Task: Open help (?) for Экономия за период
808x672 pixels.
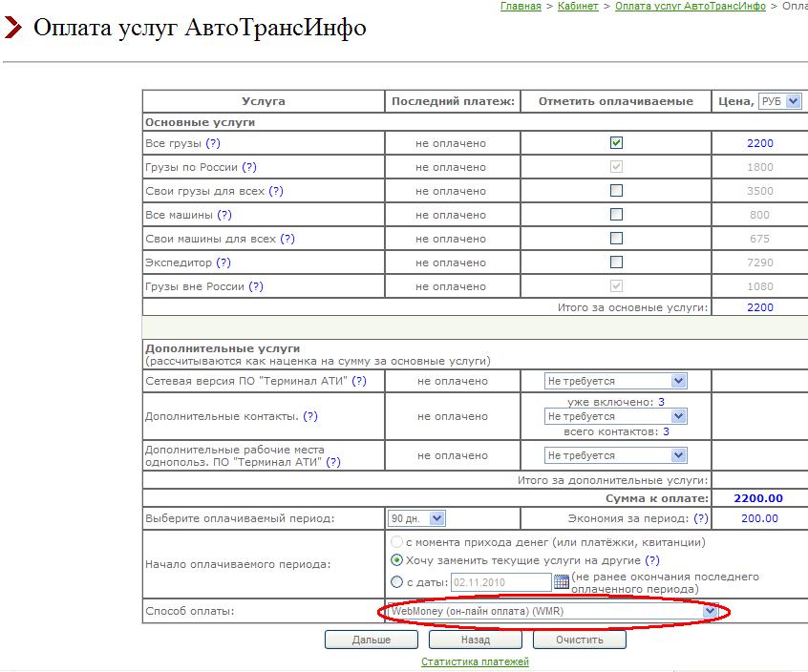Action: (701, 518)
